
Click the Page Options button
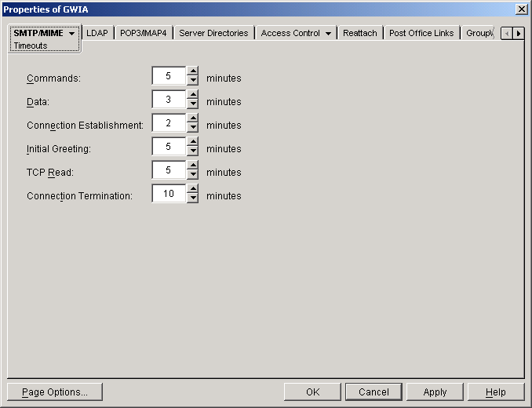coord(55,392)
